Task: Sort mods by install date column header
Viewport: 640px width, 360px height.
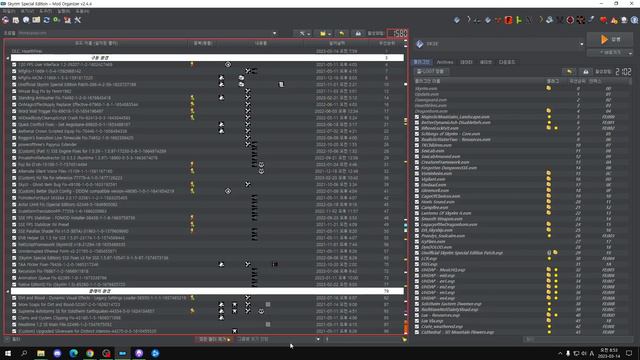Action: click(x=337, y=43)
